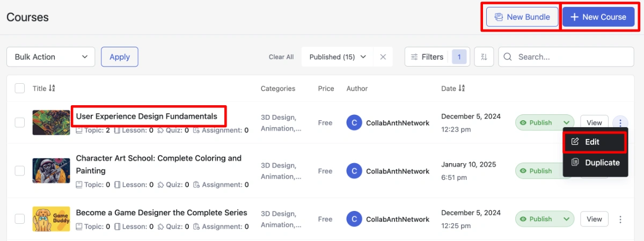Click the New Bundle button
The width and height of the screenshot is (644, 241).
[522, 17]
